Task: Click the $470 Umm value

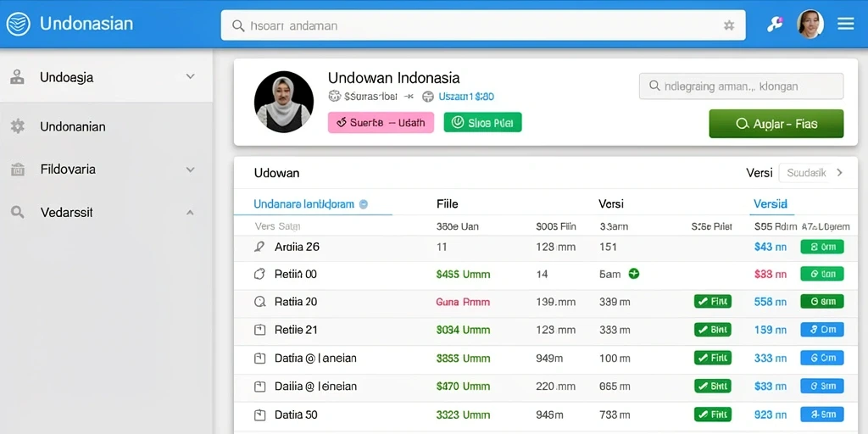Action: click(x=464, y=387)
